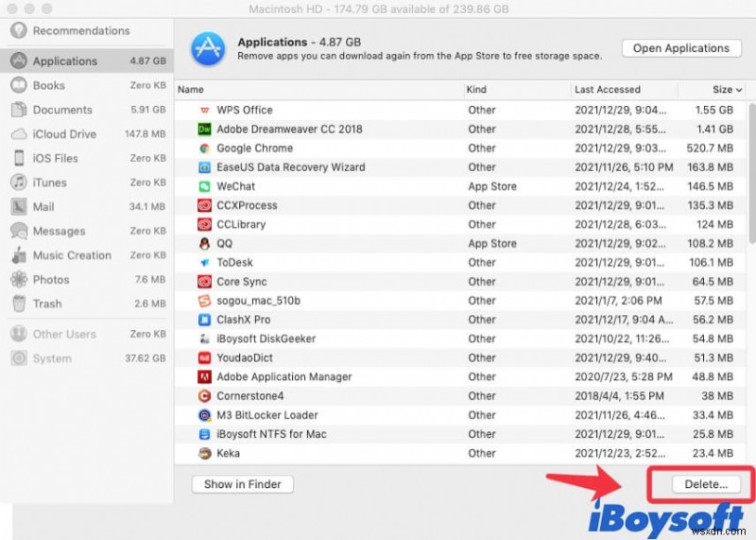Click the 163.8 MB size value
This screenshot has height=540, width=756.
pyautogui.click(x=711, y=167)
